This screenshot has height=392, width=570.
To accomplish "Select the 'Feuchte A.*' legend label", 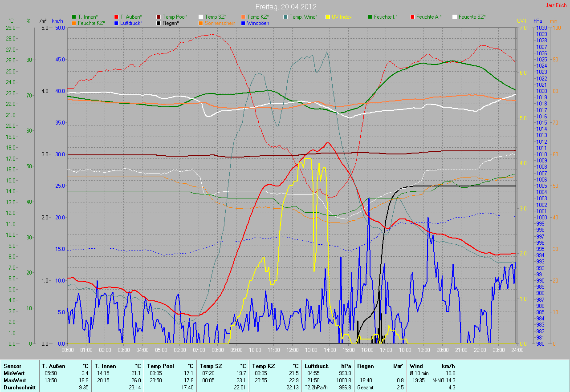I will coord(429,17).
